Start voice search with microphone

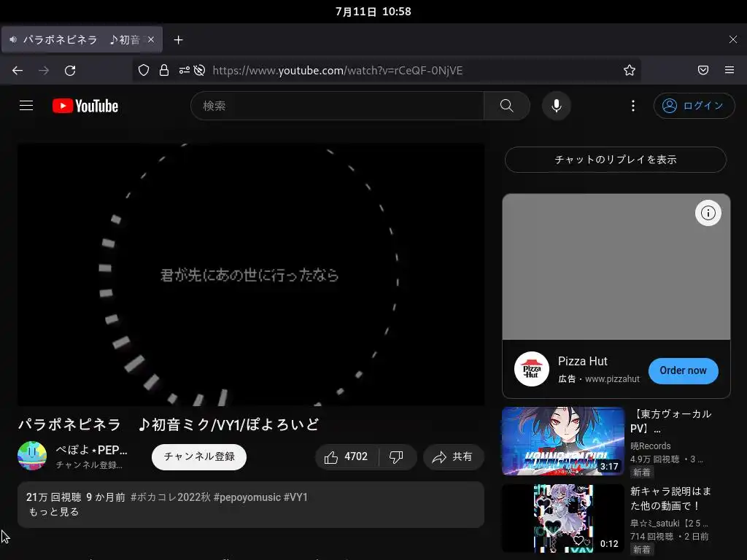click(x=557, y=106)
